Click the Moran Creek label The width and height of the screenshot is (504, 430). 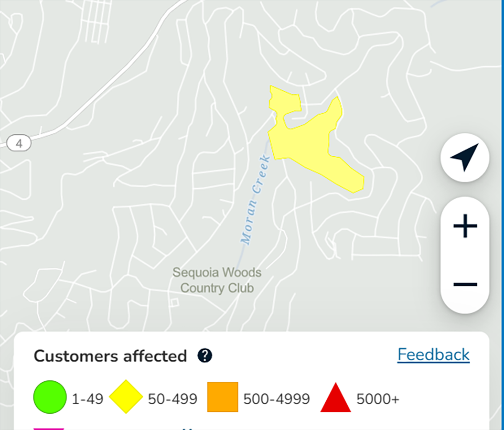point(256,201)
